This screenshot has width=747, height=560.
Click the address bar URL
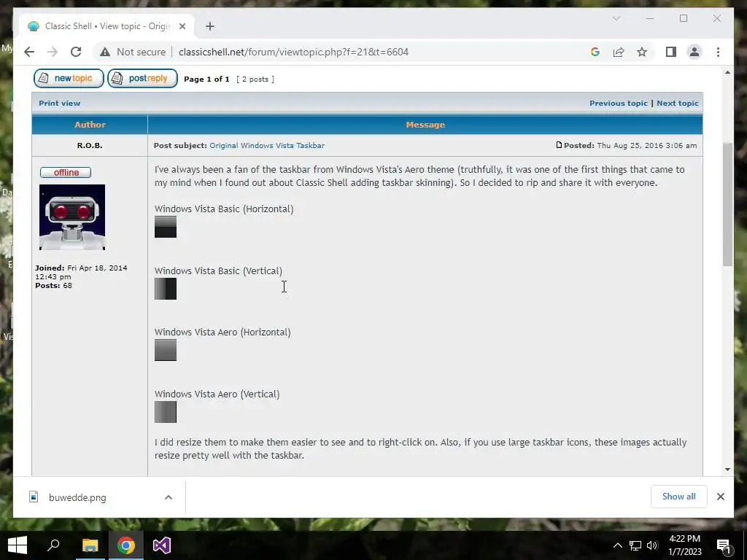click(293, 52)
